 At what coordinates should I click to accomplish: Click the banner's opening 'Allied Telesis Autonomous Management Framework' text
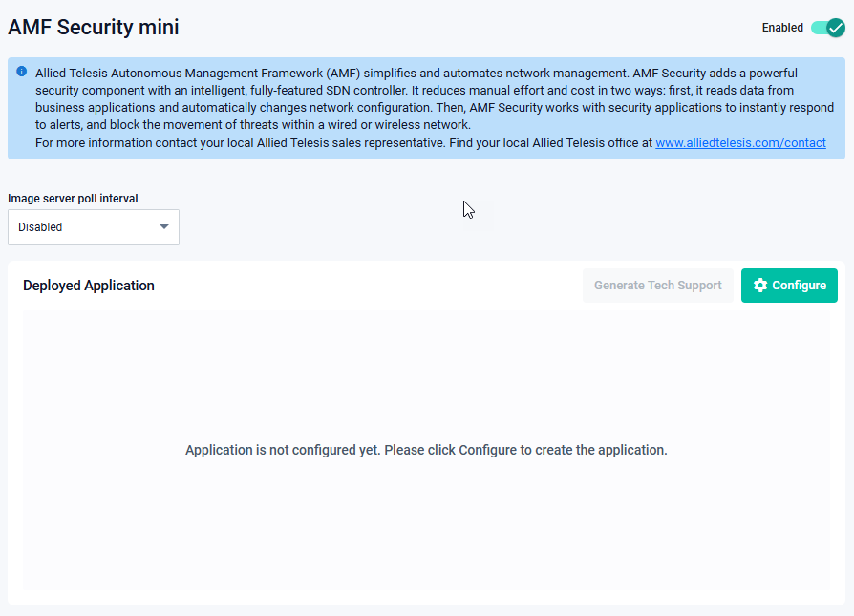[x=181, y=73]
